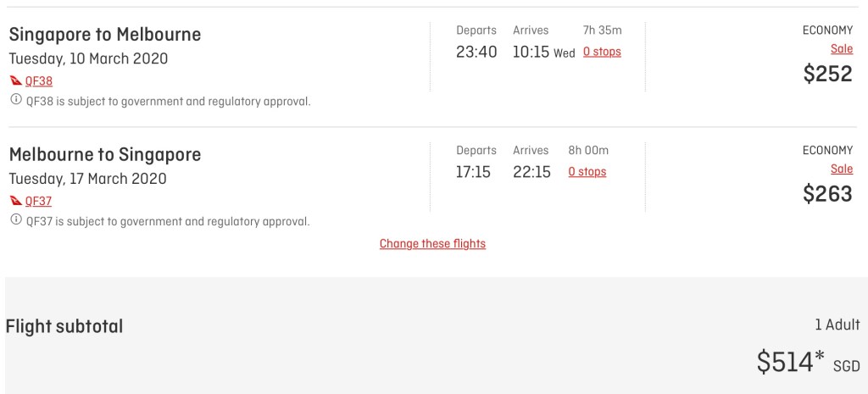Click the Flight subtotal heading

tap(64, 326)
